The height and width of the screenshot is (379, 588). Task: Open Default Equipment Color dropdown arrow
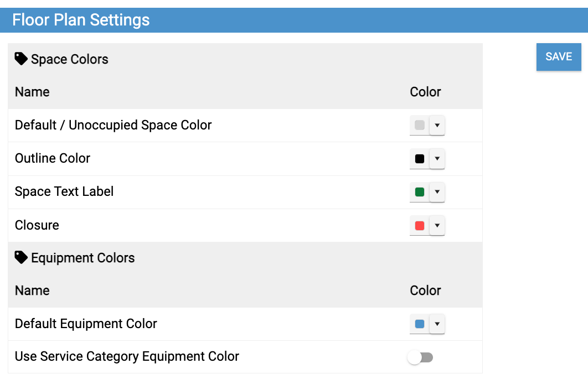437,324
